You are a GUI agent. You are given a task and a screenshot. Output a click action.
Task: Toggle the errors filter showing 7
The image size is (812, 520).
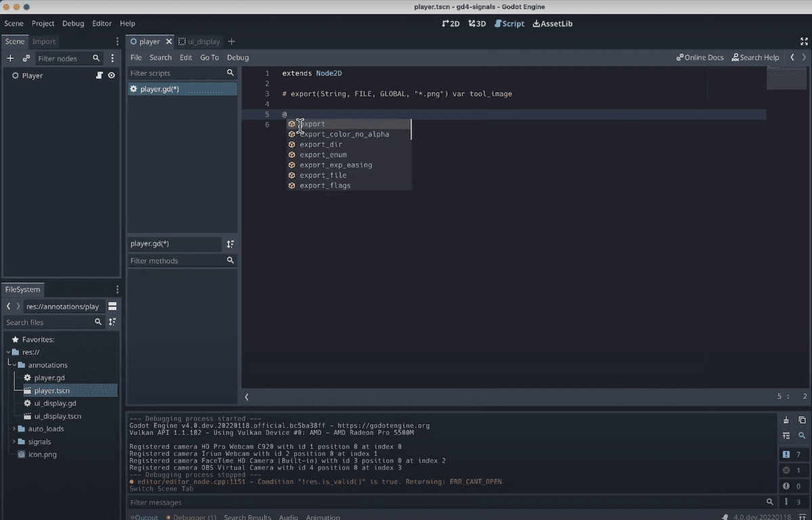tap(794, 454)
